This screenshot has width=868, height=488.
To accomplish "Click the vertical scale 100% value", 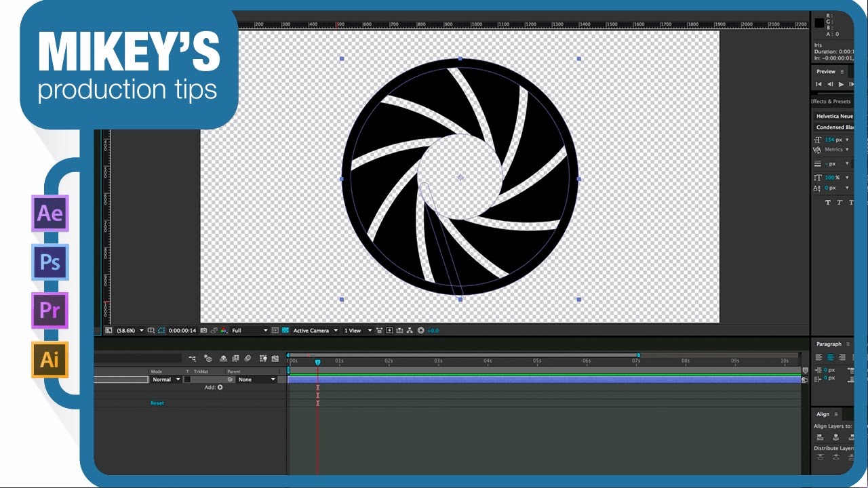I will click(x=830, y=178).
